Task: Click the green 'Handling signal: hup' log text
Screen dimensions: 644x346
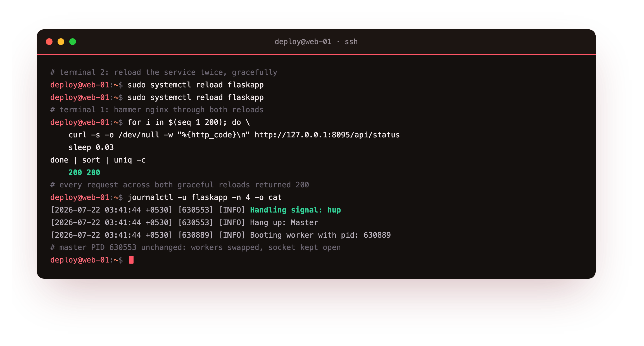Action: (295, 210)
